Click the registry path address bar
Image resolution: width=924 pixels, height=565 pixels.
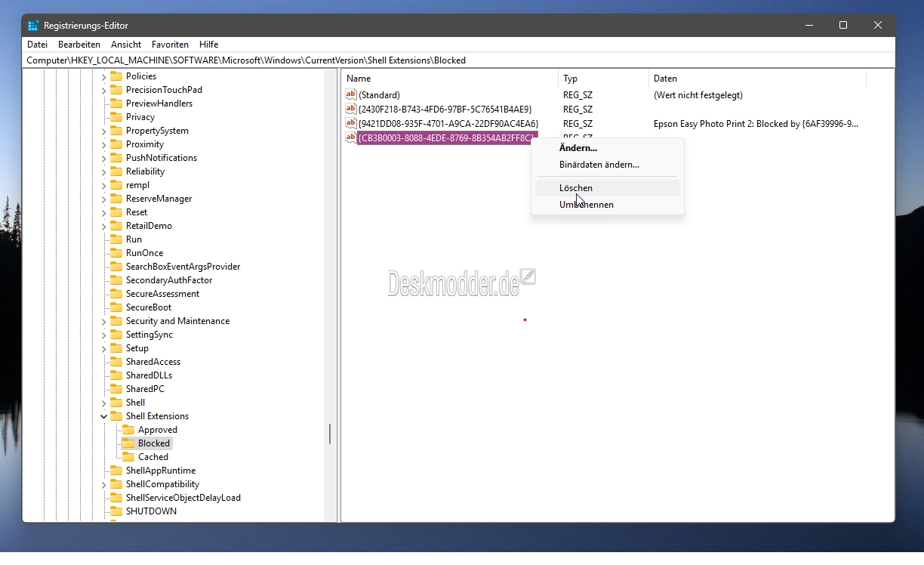[x=459, y=60]
